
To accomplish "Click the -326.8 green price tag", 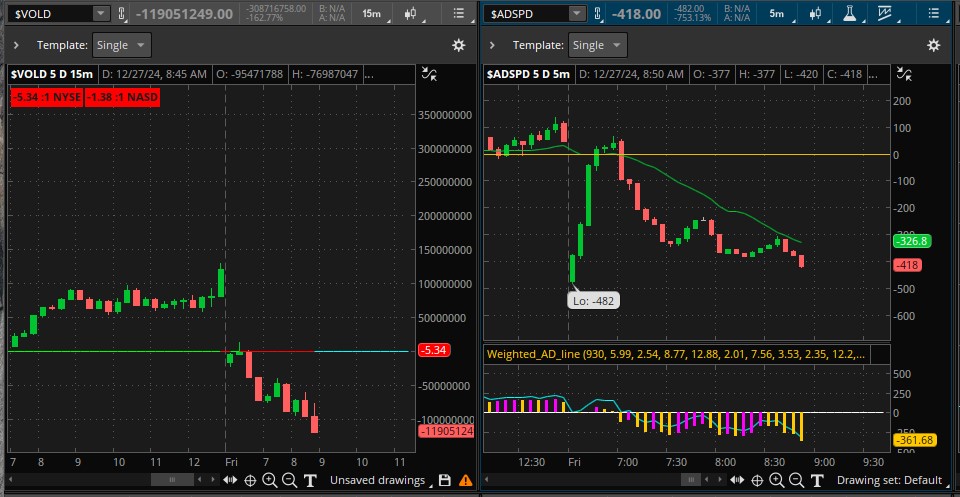I will click(x=912, y=241).
